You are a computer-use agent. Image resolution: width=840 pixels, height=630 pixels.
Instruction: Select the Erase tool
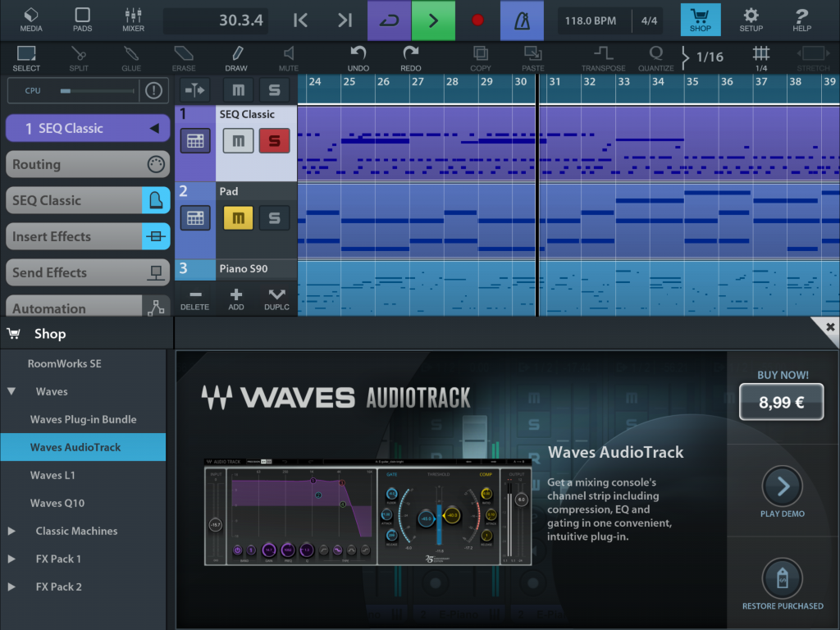coord(183,56)
